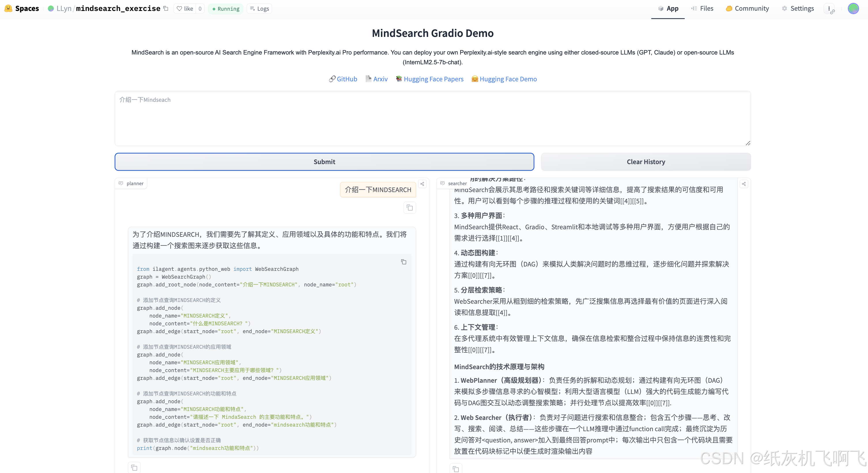Click the Clear History button
The width and height of the screenshot is (868, 473).
click(646, 161)
